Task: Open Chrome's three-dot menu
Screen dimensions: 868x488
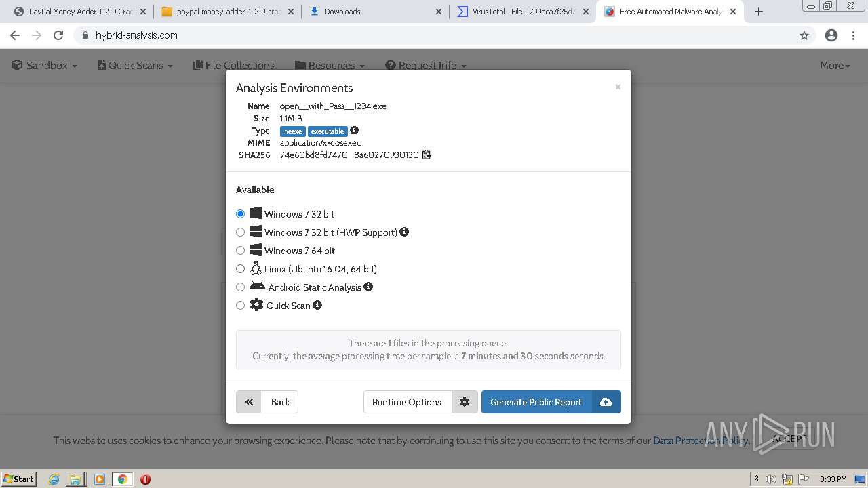Action: tap(853, 35)
